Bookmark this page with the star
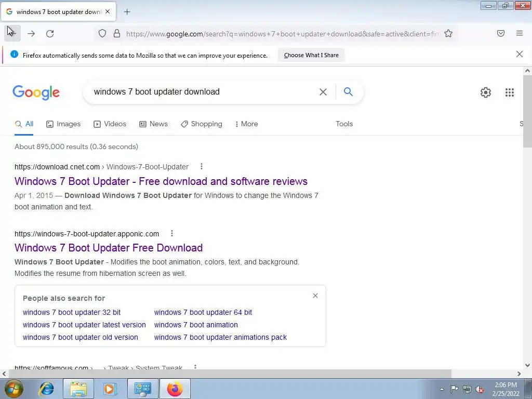Viewport: 532px width, 399px height. tap(448, 33)
